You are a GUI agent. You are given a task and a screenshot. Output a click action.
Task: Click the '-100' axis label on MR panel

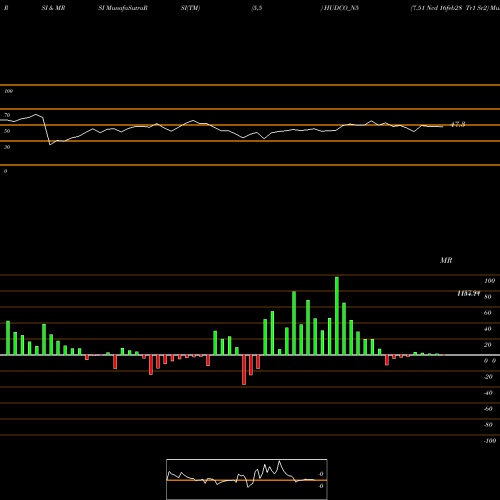(x=490, y=441)
